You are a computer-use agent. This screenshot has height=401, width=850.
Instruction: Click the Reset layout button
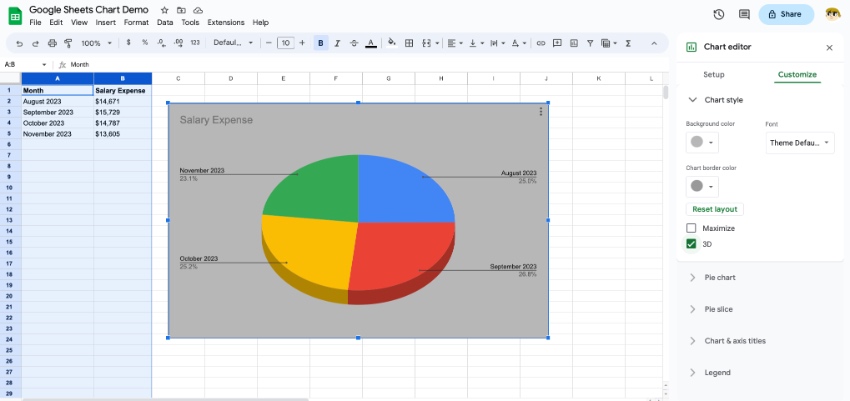tap(715, 209)
